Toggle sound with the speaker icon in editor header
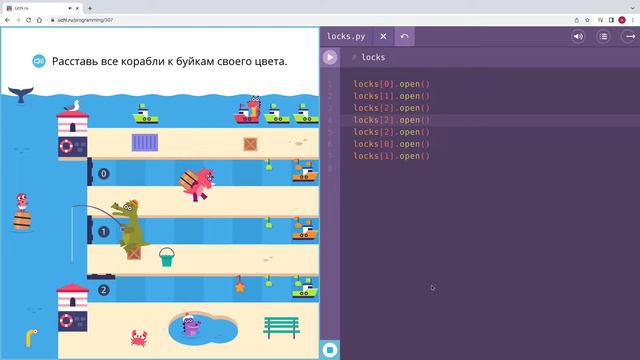This screenshot has width=640, height=360. [x=578, y=36]
